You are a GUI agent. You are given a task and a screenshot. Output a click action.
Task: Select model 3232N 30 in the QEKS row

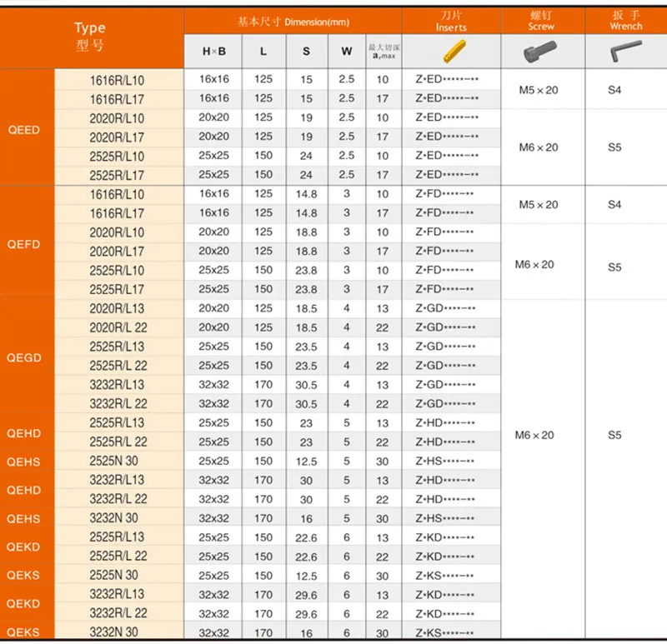(x=113, y=632)
